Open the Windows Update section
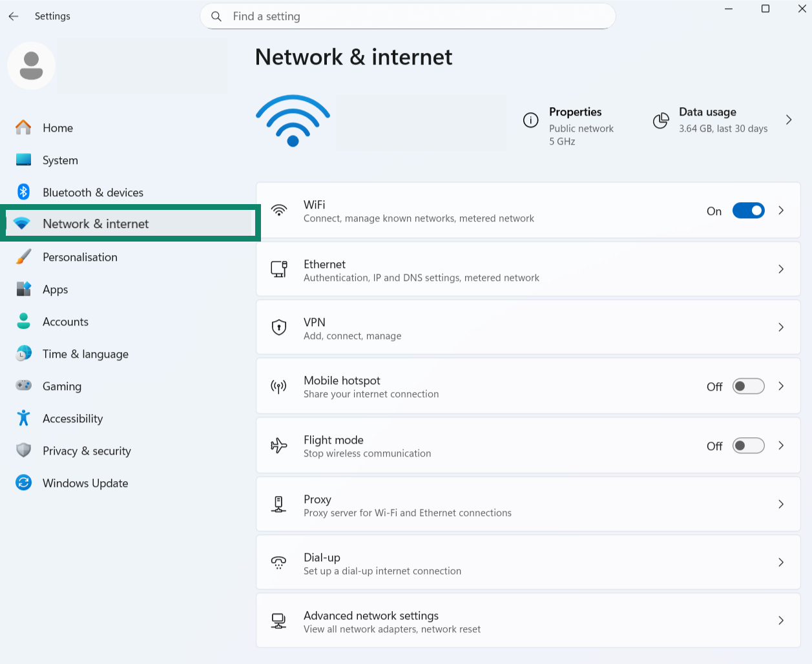812x664 pixels. (85, 482)
